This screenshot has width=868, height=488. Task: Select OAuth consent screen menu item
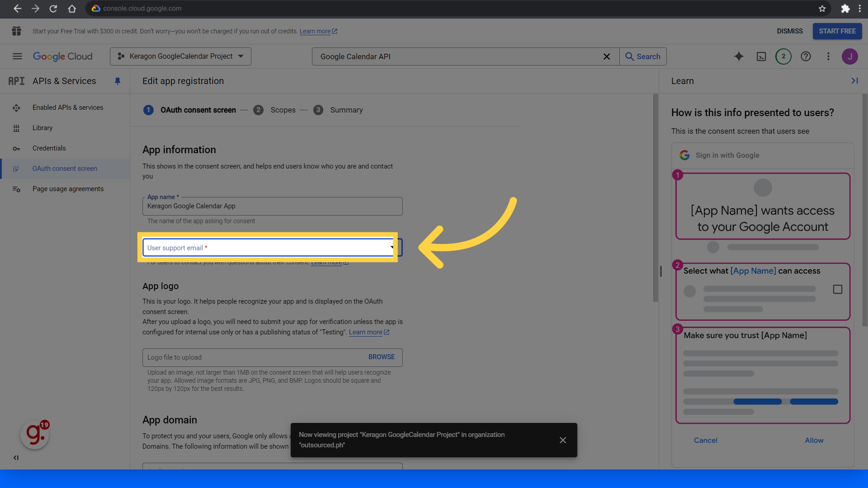coord(65,169)
